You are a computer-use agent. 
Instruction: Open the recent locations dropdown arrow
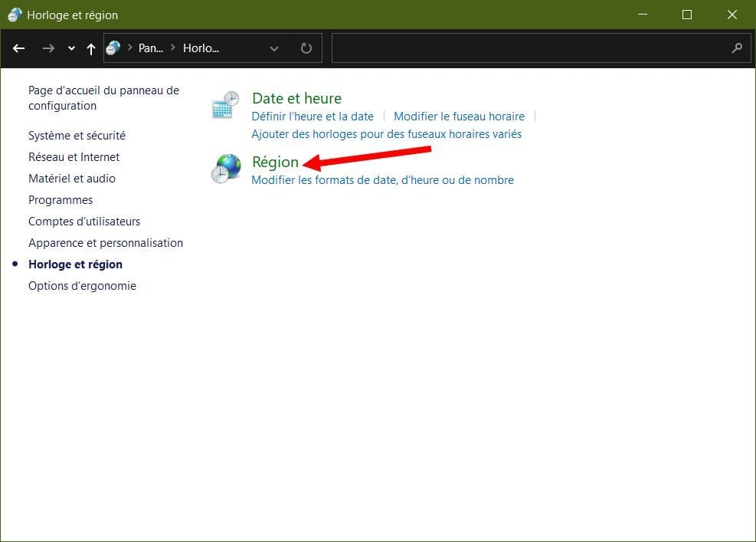71,48
